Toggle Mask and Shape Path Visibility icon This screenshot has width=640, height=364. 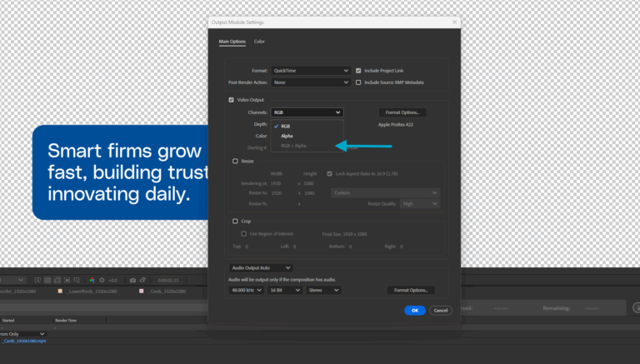pyautogui.click(x=57, y=280)
